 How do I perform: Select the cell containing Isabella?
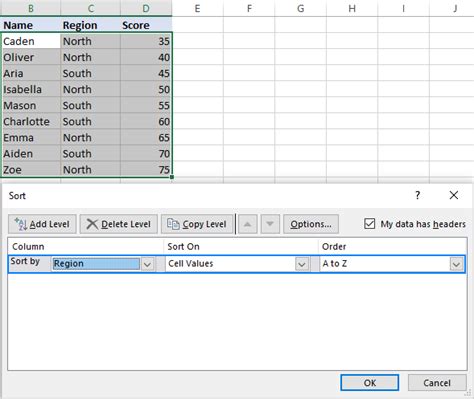[x=31, y=89]
